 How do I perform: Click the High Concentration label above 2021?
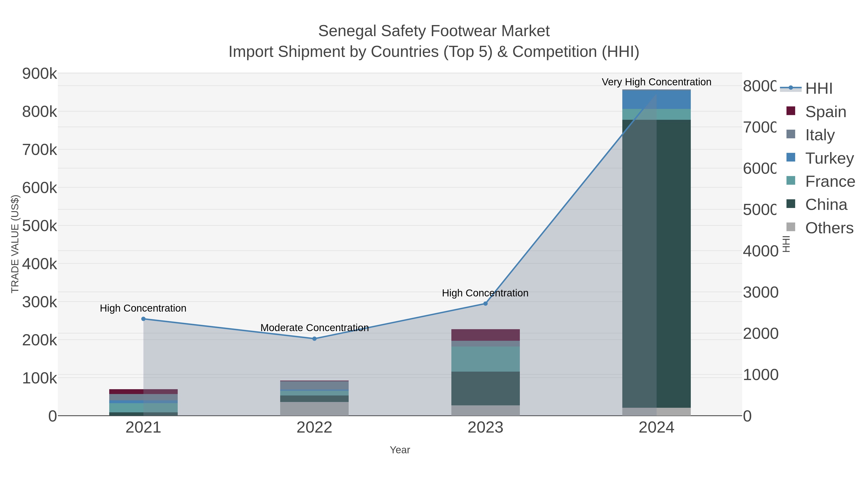(x=143, y=308)
